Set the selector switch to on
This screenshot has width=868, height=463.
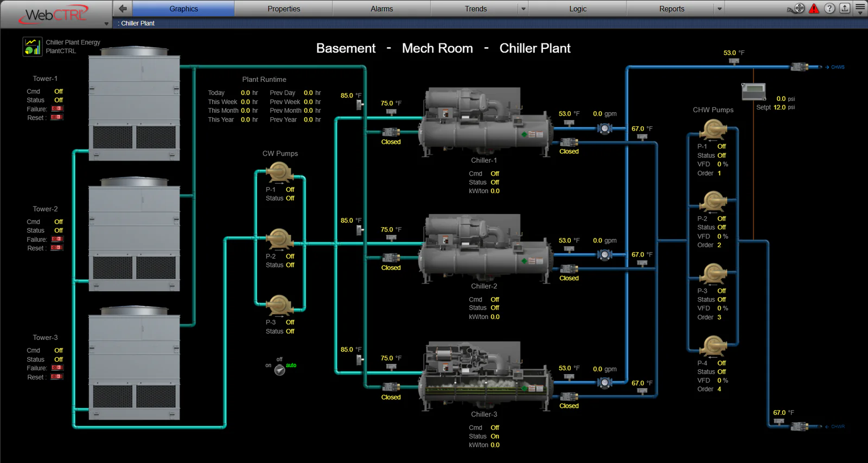[268, 365]
